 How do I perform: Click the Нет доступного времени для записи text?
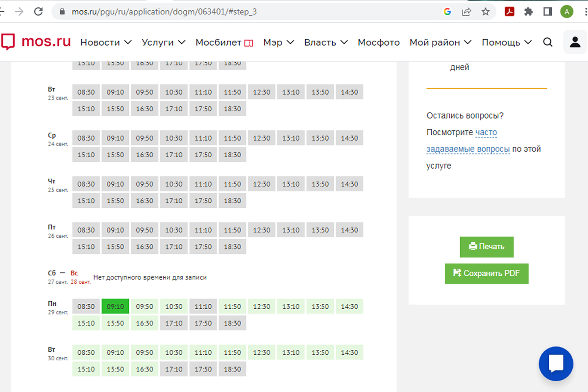click(150, 277)
